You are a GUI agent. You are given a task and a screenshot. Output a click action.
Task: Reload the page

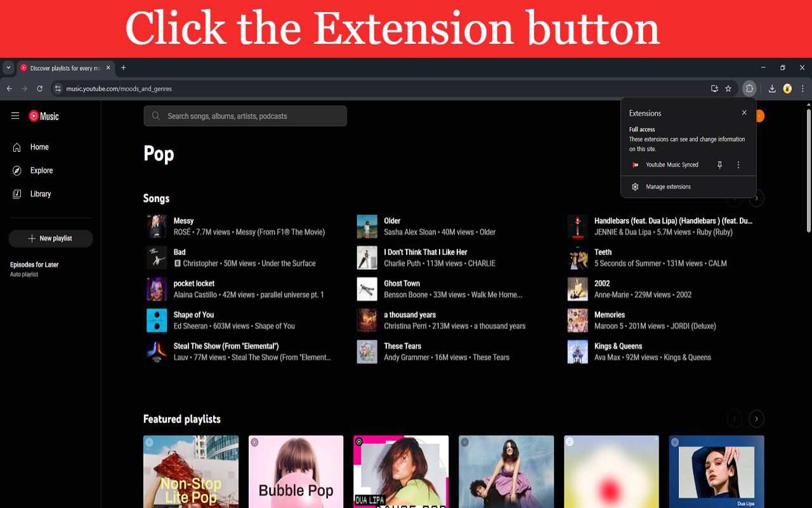40,88
